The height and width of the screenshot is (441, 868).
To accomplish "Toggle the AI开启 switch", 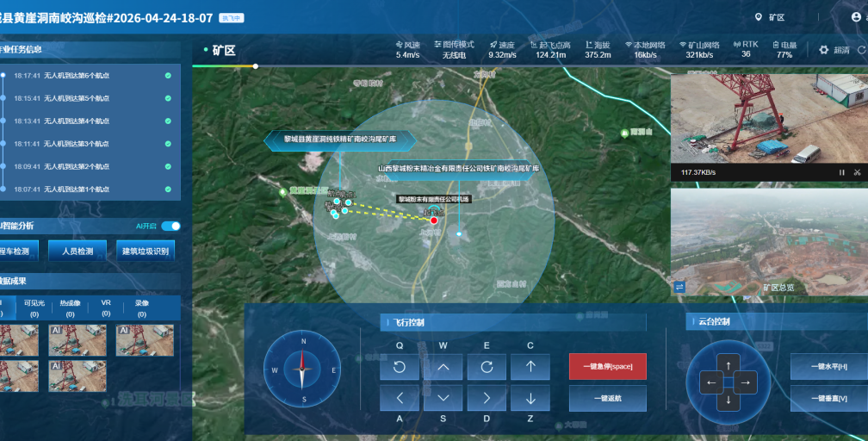I will pos(170,226).
